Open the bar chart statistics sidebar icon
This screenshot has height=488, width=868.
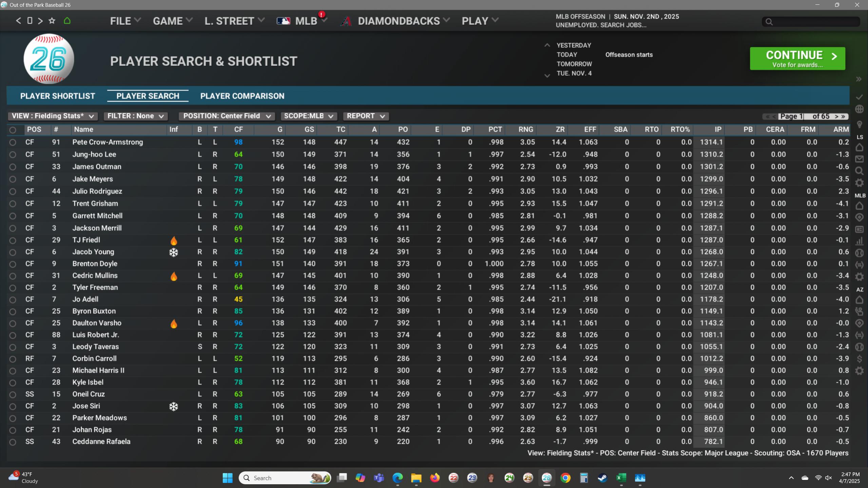(859, 241)
